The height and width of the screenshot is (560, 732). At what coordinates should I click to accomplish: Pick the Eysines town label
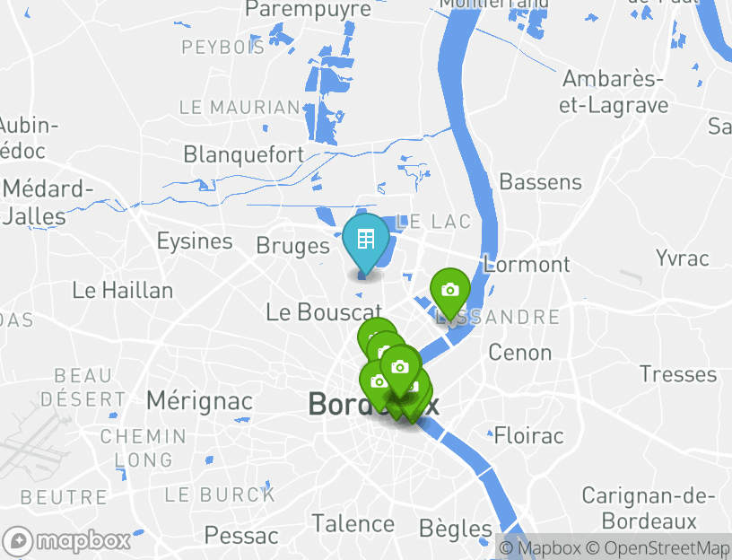coord(195,241)
